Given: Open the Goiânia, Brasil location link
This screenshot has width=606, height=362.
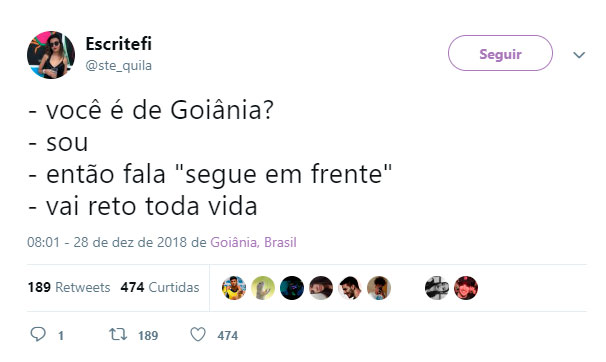Looking at the screenshot, I should tap(253, 243).
